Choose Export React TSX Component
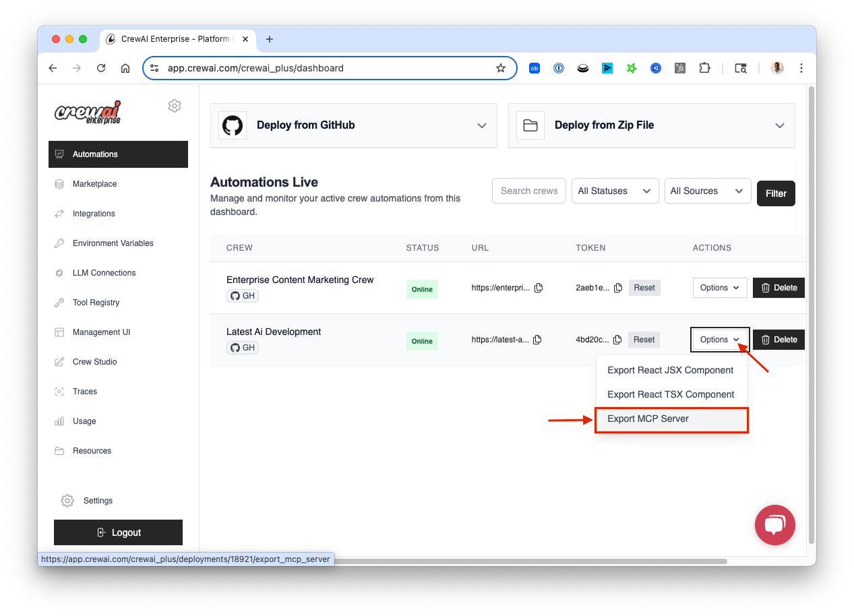 coord(671,395)
